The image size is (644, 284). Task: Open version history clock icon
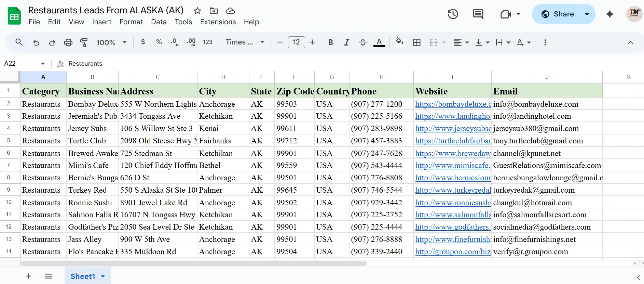pos(453,14)
